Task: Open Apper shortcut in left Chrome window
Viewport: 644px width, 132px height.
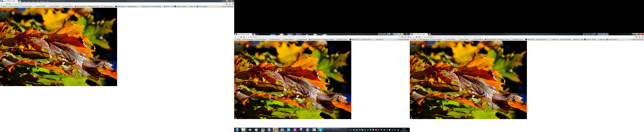Action: (3, 7)
